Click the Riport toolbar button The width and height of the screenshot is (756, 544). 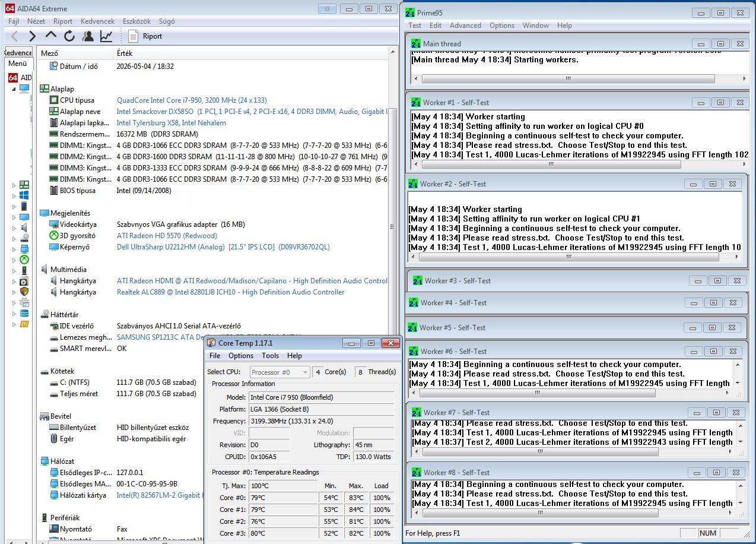pyautogui.click(x=146, y=36)
